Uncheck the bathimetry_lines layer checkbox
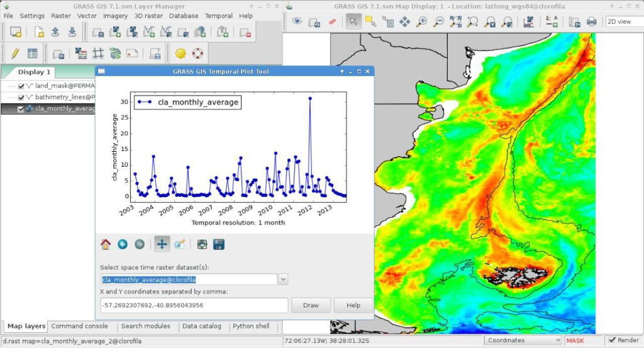 click(21, 98)
